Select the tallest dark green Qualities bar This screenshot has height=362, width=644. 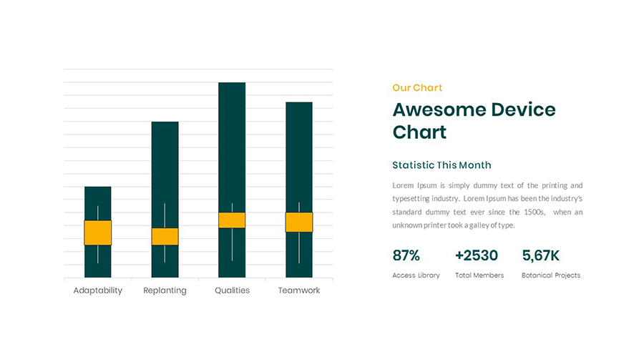(232, 143)
